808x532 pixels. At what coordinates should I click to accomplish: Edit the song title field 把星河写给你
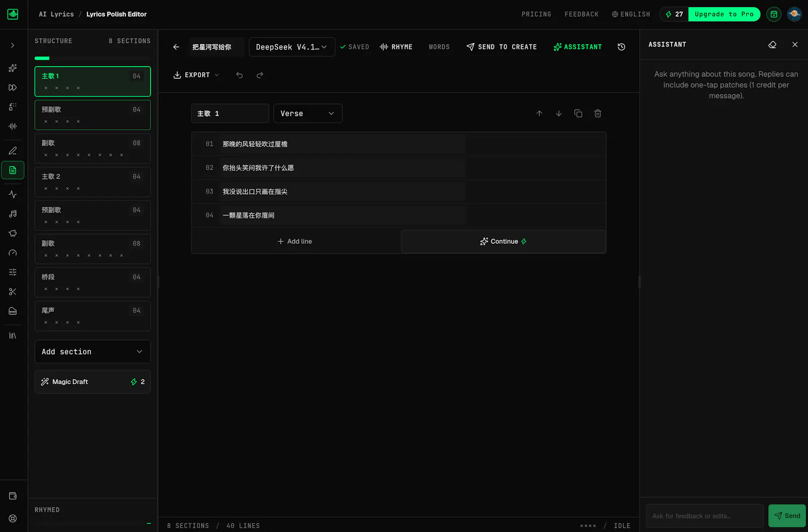(217, 47)
